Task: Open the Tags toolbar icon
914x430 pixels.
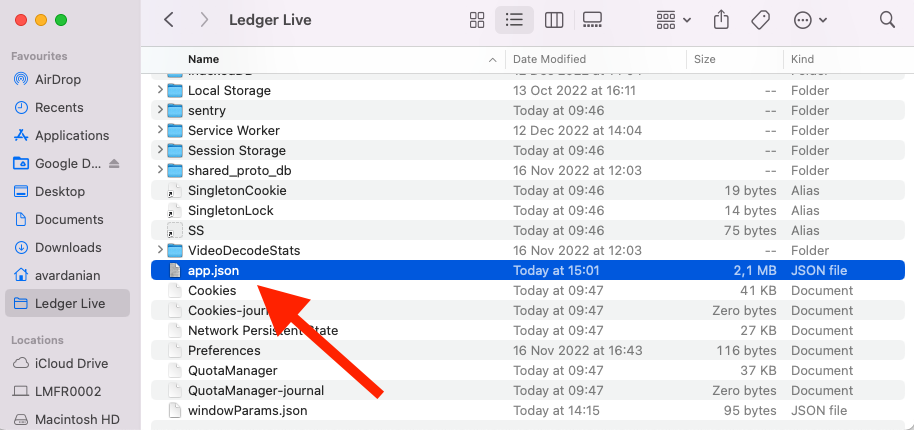Action: tap(760, 20)
